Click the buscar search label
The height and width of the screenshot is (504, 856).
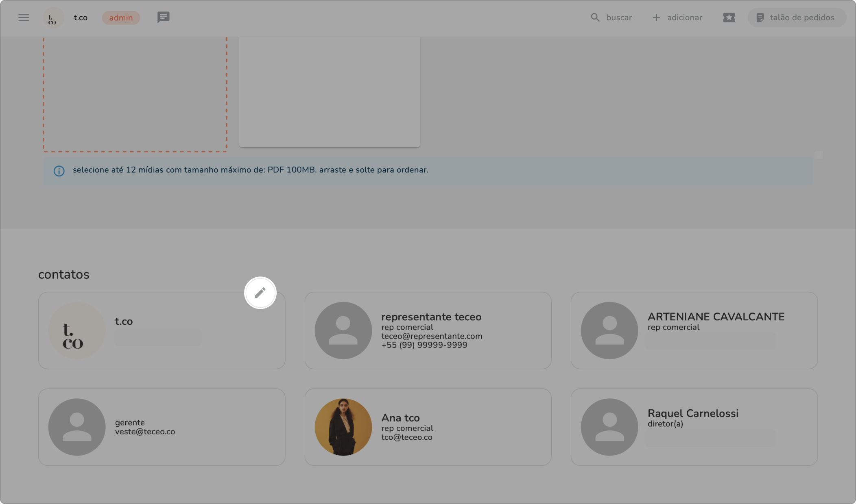[619, 17]
